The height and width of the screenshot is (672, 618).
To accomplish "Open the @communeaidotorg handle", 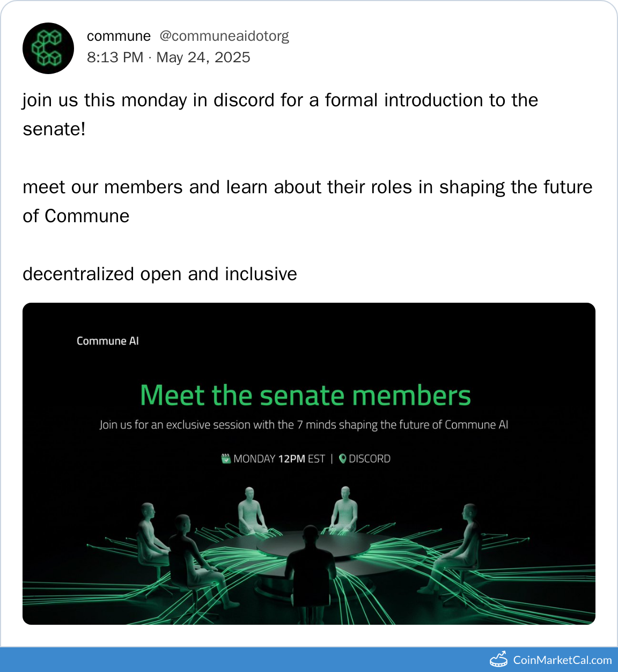I will click(224, 36).
